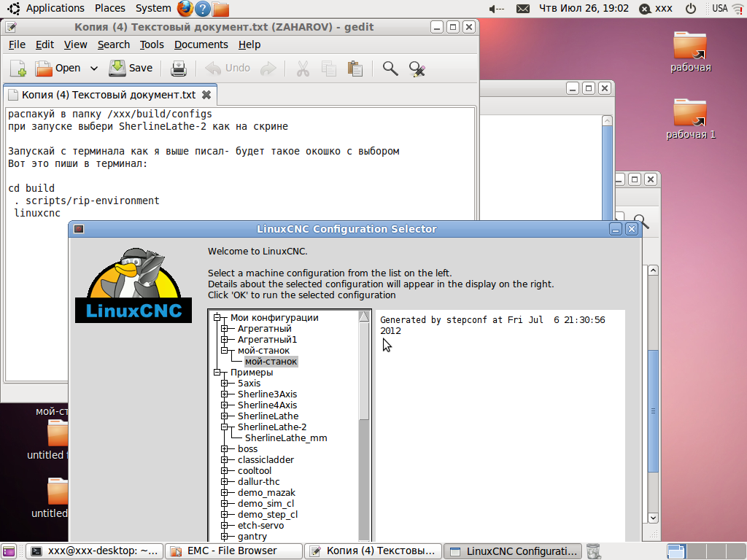Close the Копия (4) Текстовый документ.txt tab
This screenshot has width=747, height=560.
tap(206, 95)
